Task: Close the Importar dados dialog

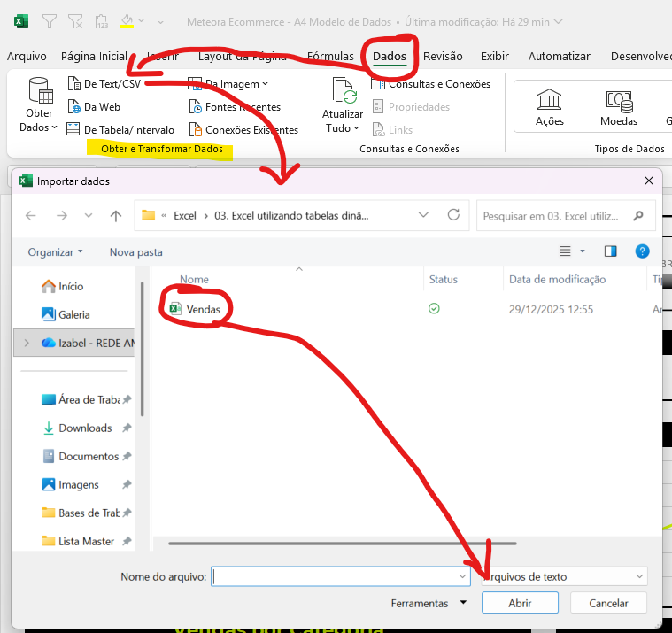Action: [649, 181]
